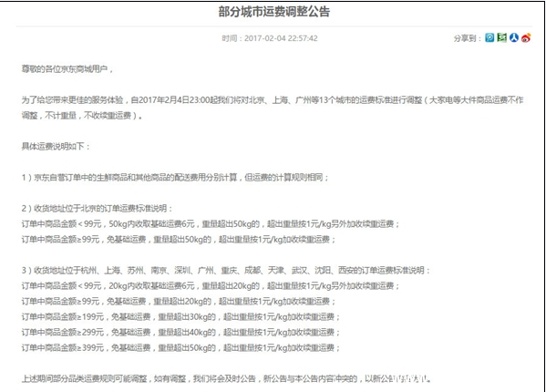This screenshot has height=392, width=546.
Task: Click the 订单中商品金额≥399元 line
Action: (x=180, y=347)
